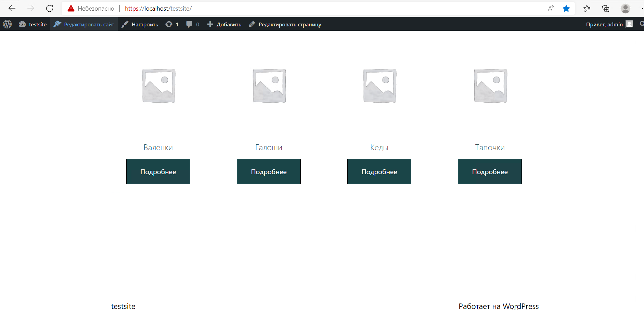
Task: Open the read aloud icon
Action: [x=551, y=9]
